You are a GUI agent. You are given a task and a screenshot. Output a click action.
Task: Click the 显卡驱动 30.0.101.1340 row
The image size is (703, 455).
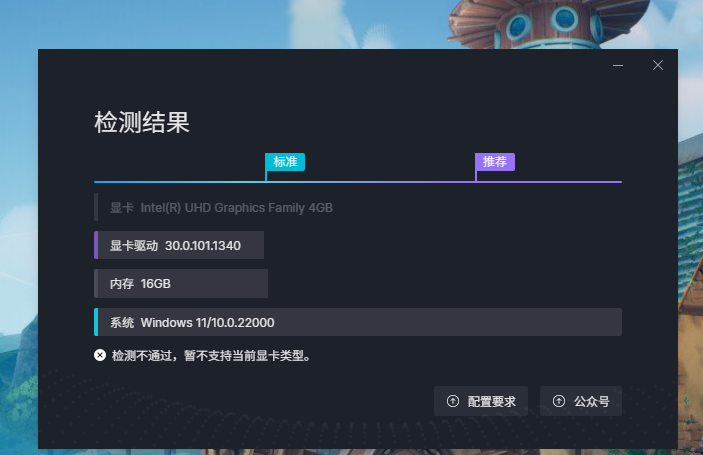point(179,245)
